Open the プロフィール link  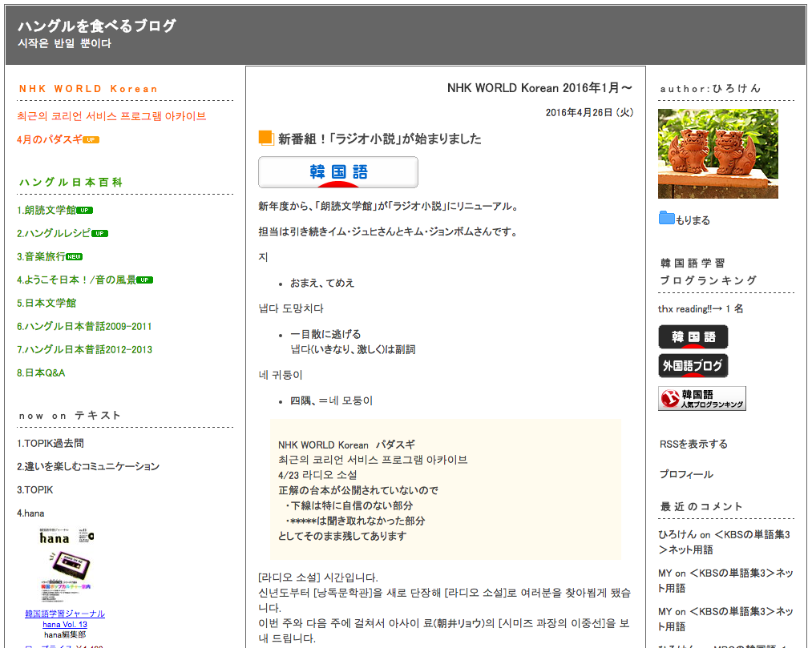(686, 475)
